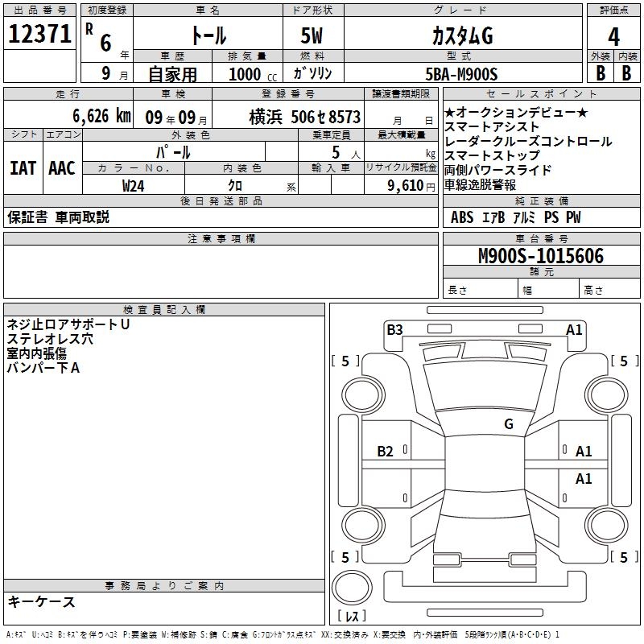
Task: Select the color number W24 field
Action: [133, 186]
